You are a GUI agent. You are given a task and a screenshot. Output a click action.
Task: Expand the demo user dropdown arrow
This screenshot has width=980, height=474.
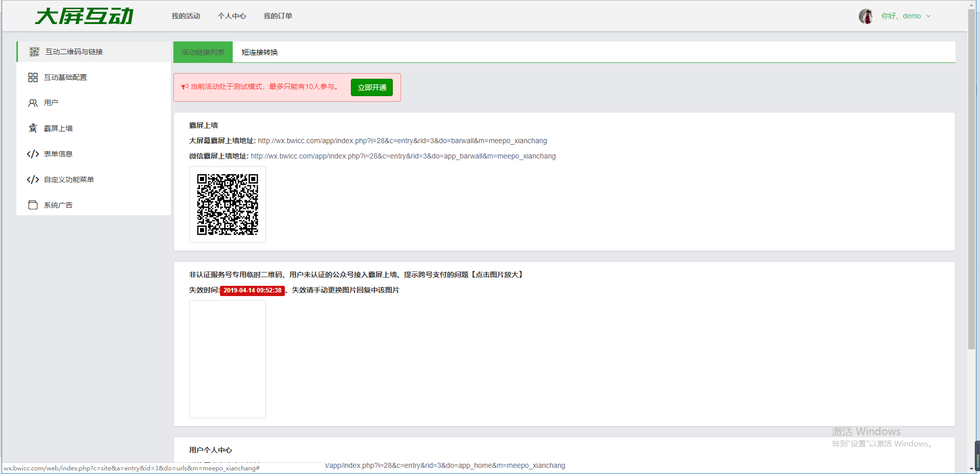(x=928, y=16)
